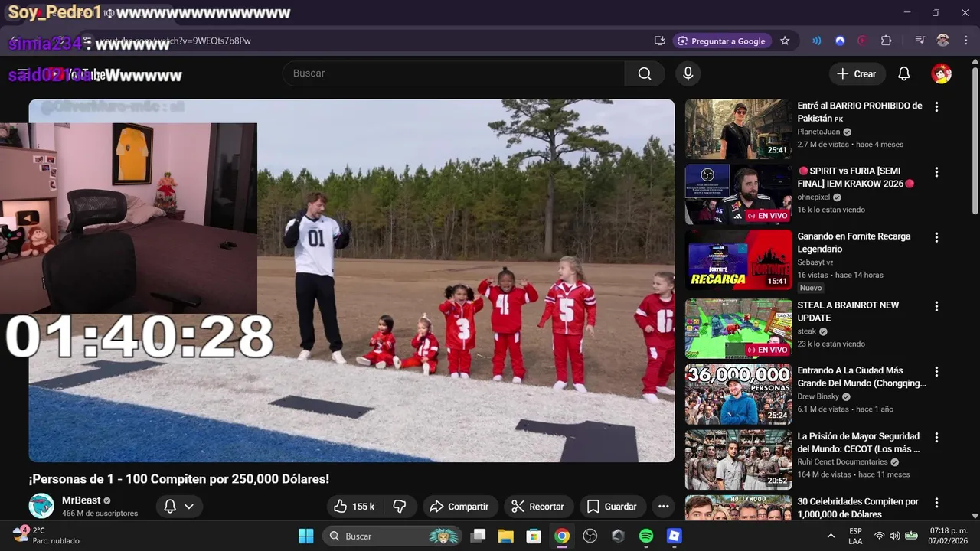Show hidden system tray icons chevron
Viewport: 980px width, 551px height.
click(831, 536)
